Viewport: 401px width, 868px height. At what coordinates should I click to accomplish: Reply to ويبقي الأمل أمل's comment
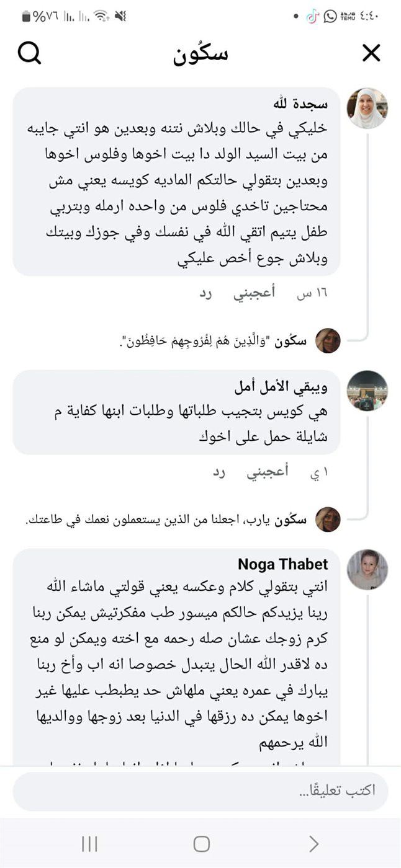219,472
